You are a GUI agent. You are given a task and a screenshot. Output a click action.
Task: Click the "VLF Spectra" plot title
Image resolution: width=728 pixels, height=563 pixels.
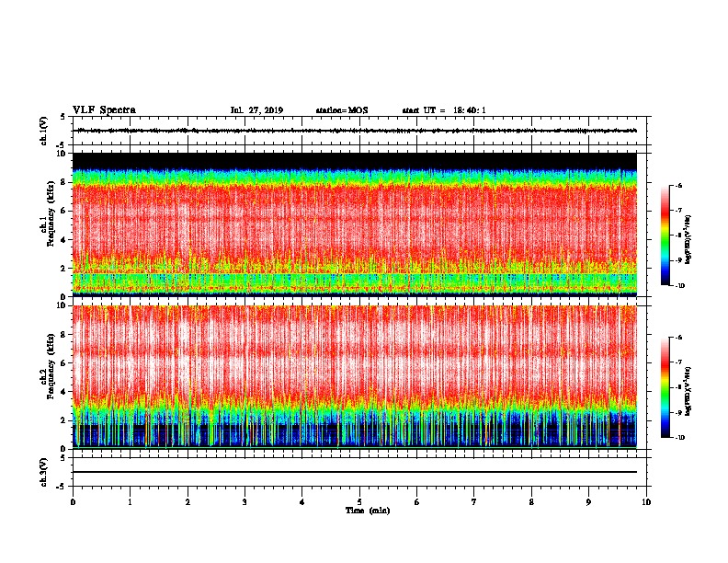[104, 110]
